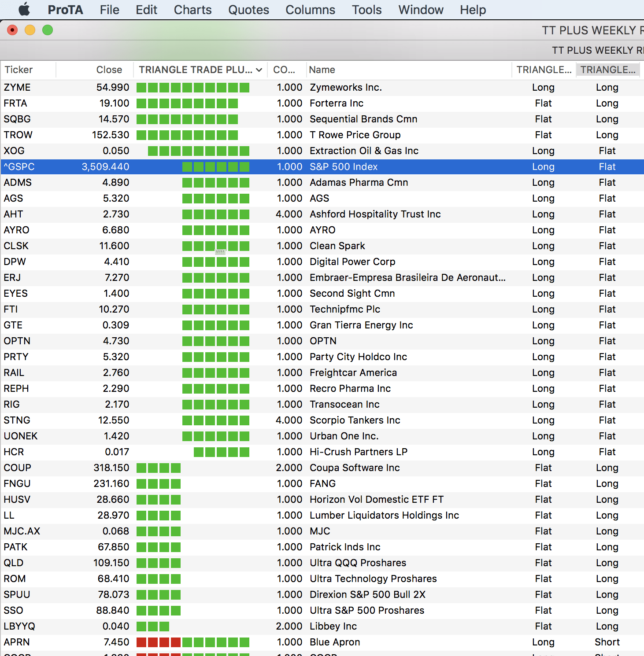Sort by the Close column header

pos(109,70)
